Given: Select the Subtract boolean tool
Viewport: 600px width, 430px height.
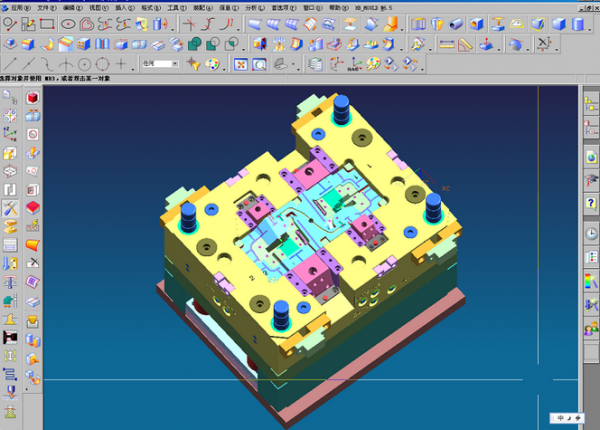Looking at the screenshot, I should pos(213,44).
